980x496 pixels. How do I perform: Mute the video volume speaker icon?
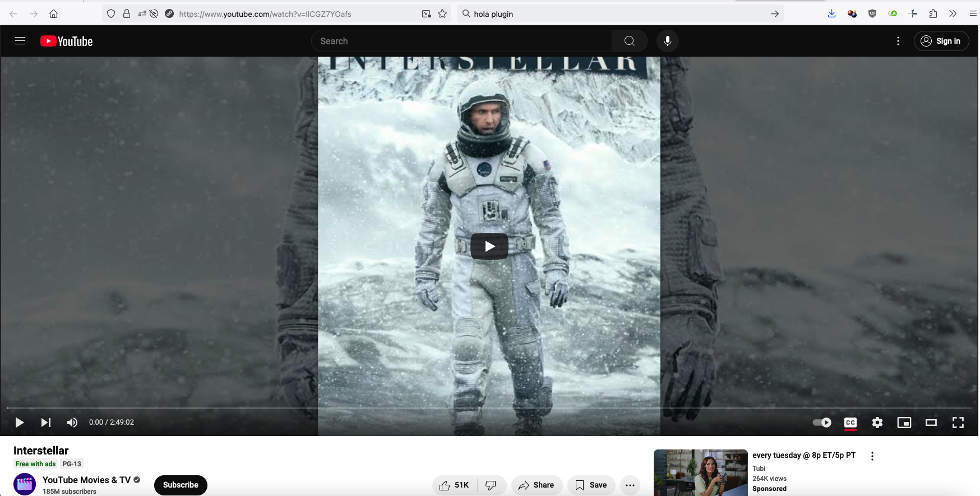pos(72,422)
